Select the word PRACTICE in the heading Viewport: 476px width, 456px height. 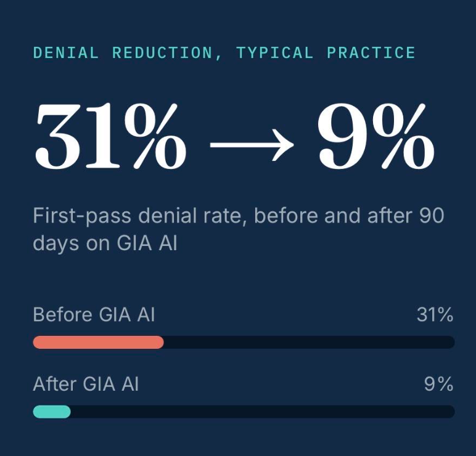[x=371, y=53]
